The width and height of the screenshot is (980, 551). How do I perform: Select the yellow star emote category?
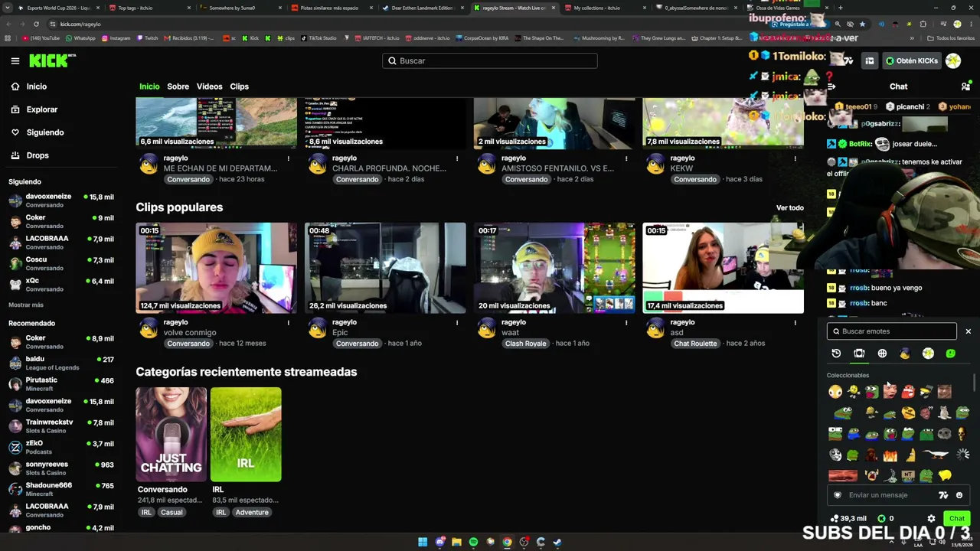[x=928, y=354]
